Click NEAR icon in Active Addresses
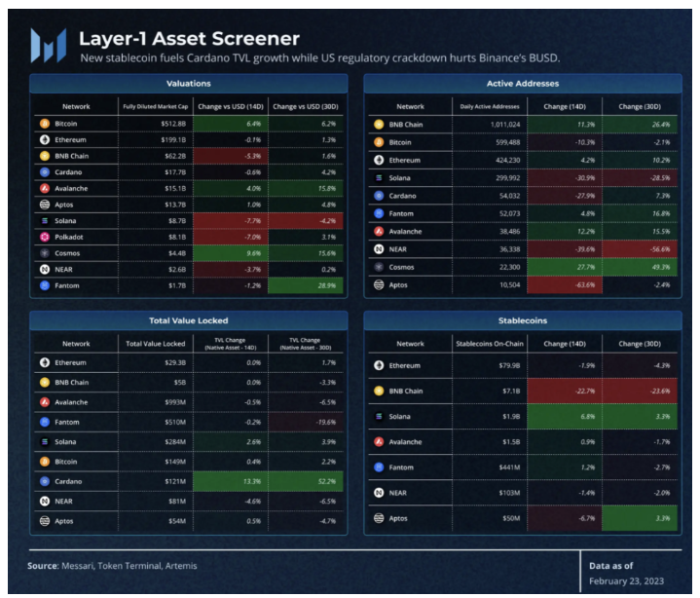The image size is (700, 598). tap(379, 249)
